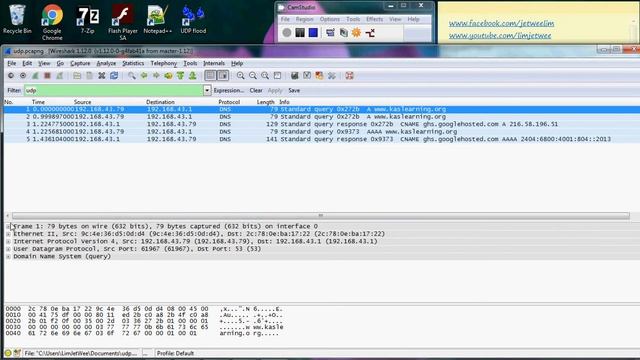Click CamStudio blue stop button
Viewport: 640px width, 360px height.
[313, 33]
